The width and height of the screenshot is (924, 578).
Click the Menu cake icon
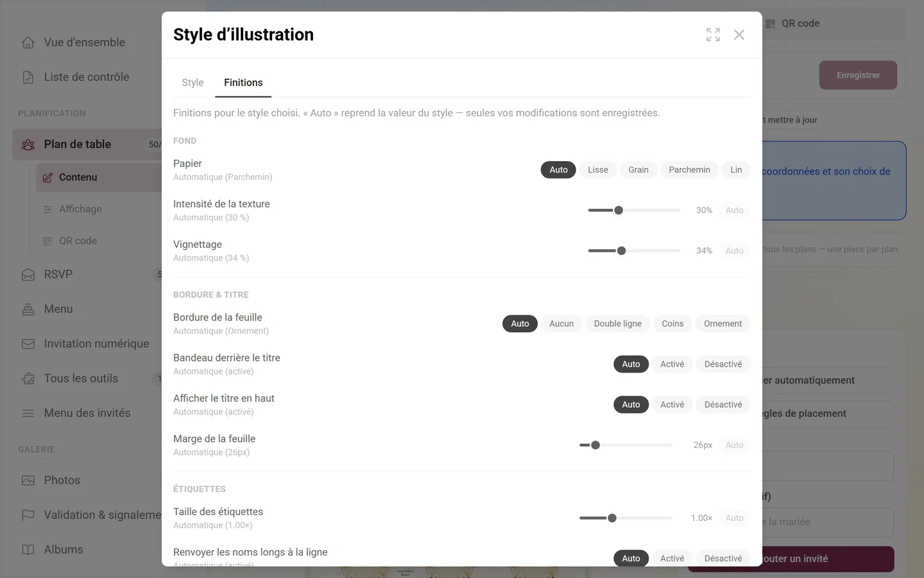tap(28, 310)
